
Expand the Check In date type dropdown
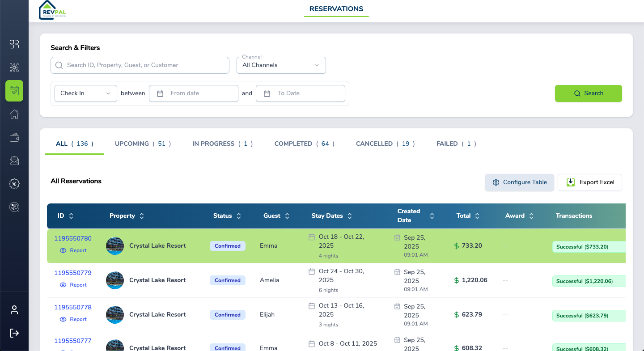click(85, 93)
